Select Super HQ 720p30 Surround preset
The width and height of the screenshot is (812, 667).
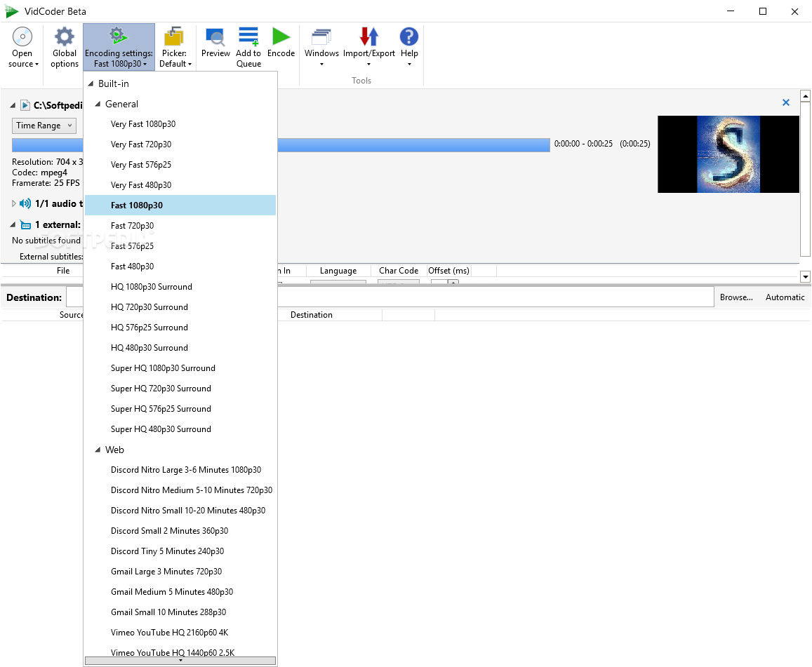click(180, 388)
